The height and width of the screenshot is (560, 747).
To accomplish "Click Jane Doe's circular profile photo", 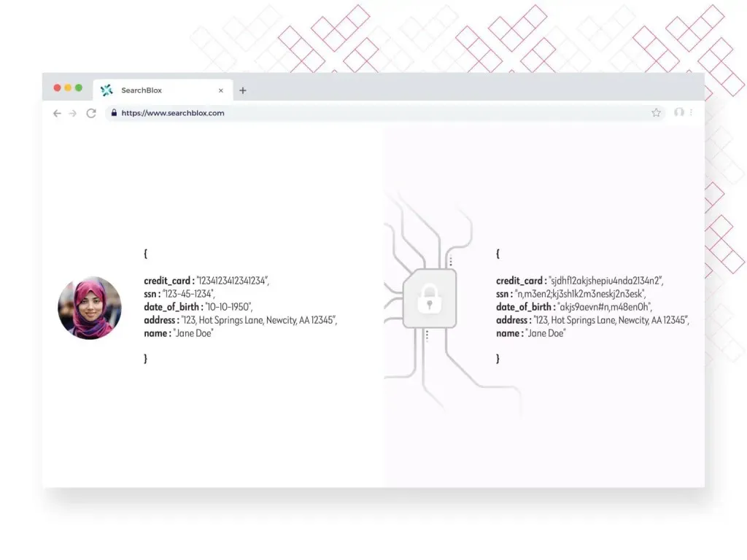I will [x=90, y=308].
